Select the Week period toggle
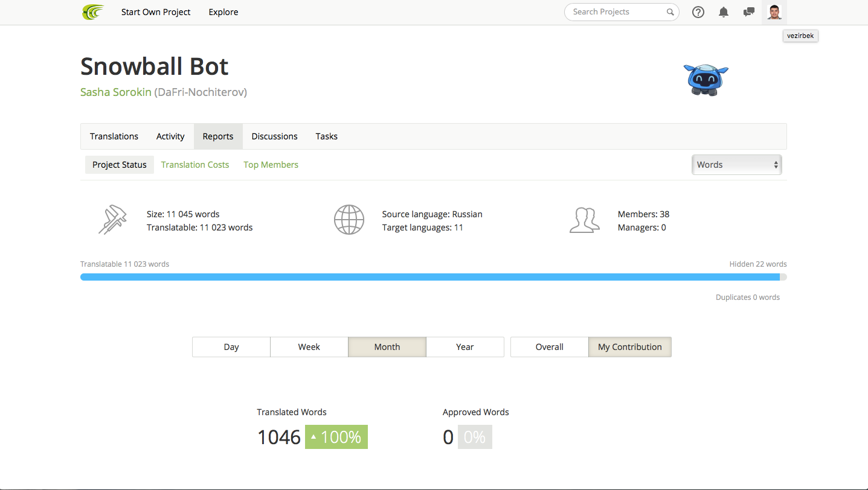The height and width of the screenshot is (490, 868). 309,347
